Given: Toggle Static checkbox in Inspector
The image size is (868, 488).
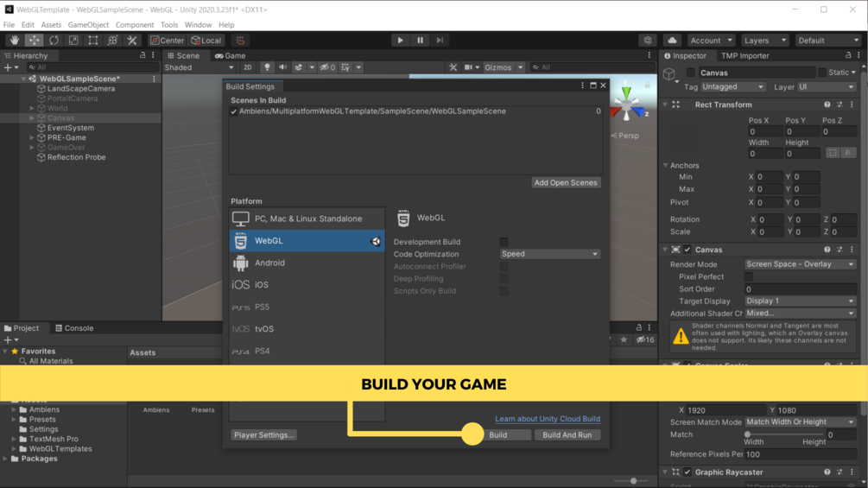Looking at the screenshot, I should pos(822,73).
